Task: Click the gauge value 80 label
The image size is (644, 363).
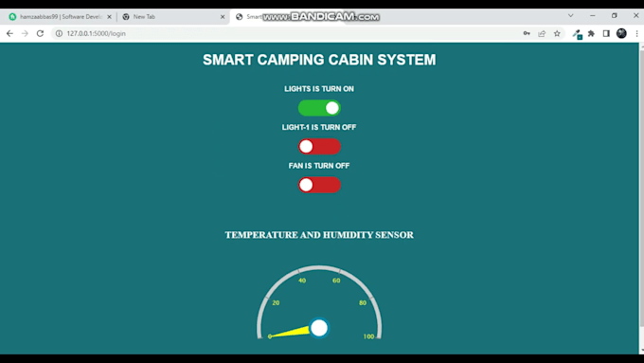Action: coord(363,302)
